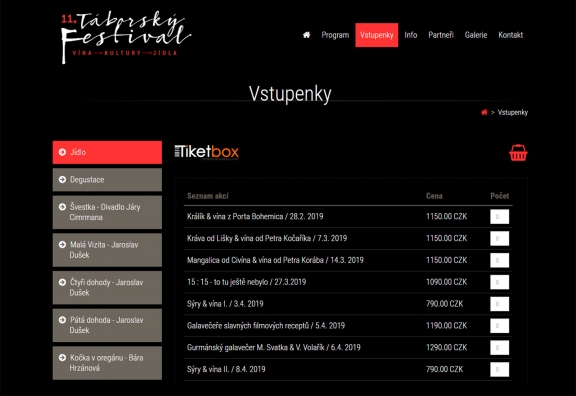The width and height of the screenshot is (576, 396).
Task: Click price 1190.00 CZK
Action: click(446, 325)
